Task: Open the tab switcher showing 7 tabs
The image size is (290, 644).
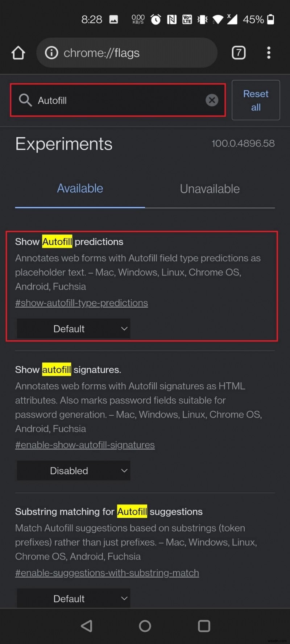Action: [239, 53]
